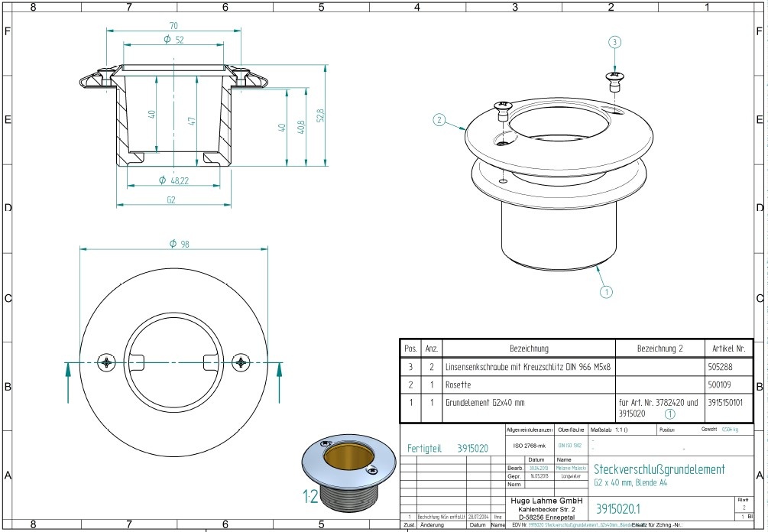The image size is (768, 532).
Task: Click the G2 thread dimension label
Action: click(x=171, y=199)
